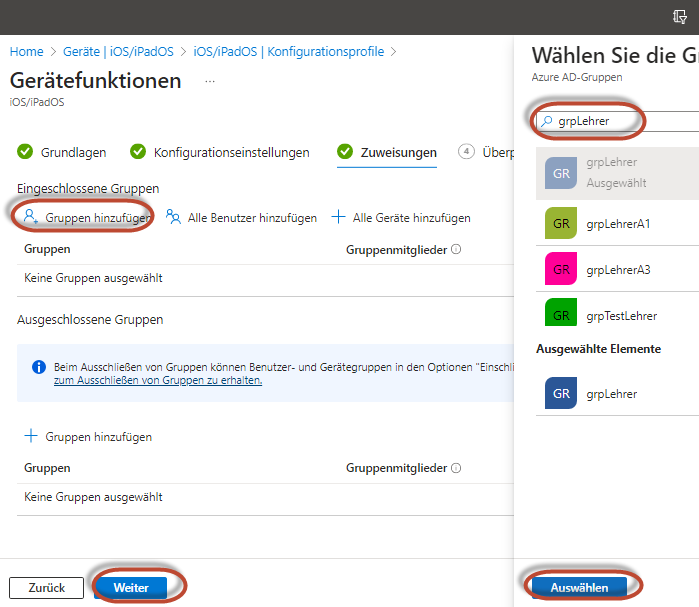
Task: Click the info icon next to Gruppenmitglieder
Action: pyautogui.click(x=456, y=249)
